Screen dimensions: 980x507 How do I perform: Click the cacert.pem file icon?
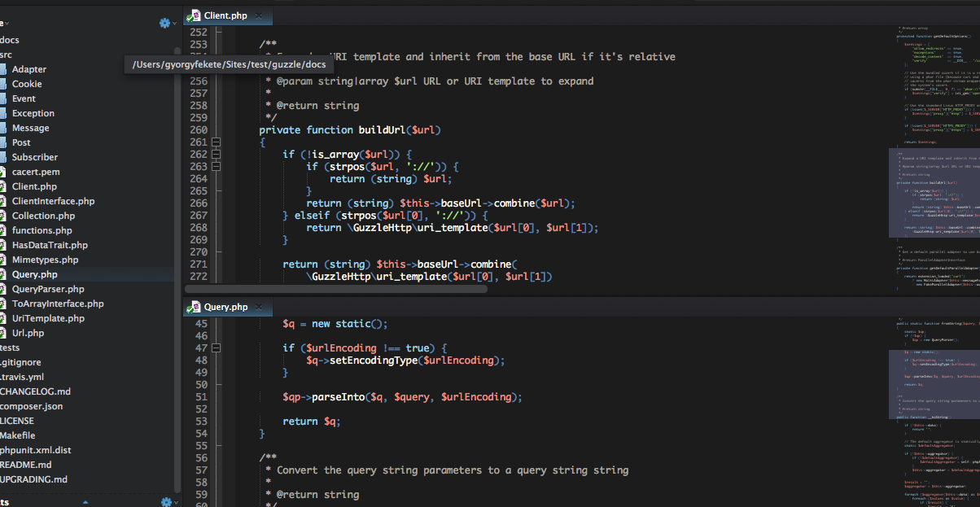tap(4, 172)
